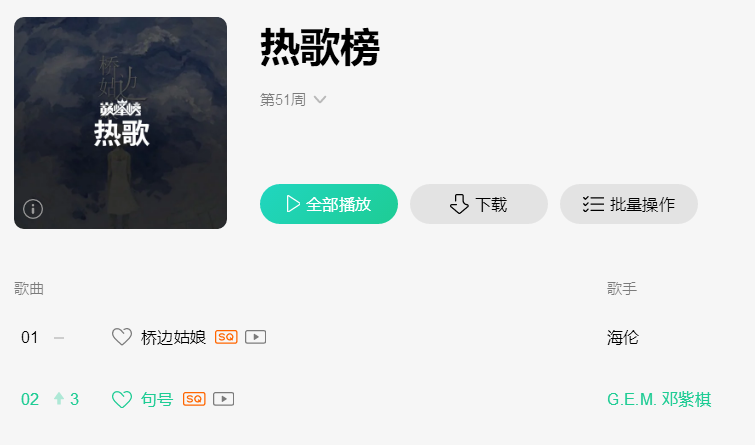
Task: Expand the 第51周 week chevron
Action: (x=320, y=100)
